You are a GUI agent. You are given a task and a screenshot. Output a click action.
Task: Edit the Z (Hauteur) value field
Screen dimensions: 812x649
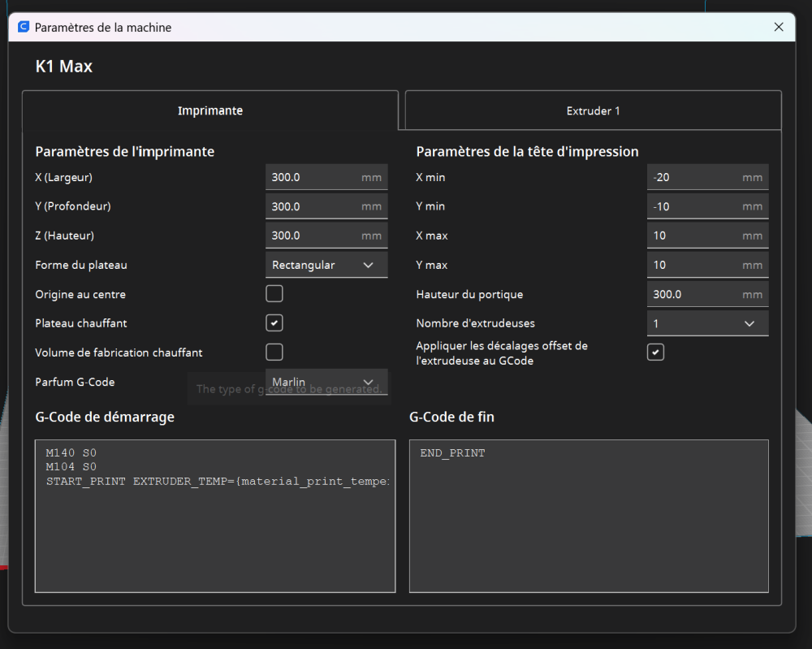pyautogui.click(x=326, y=236)
